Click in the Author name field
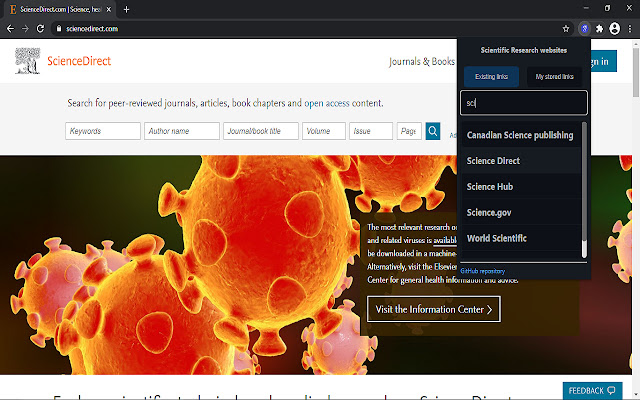 (182, 131)
